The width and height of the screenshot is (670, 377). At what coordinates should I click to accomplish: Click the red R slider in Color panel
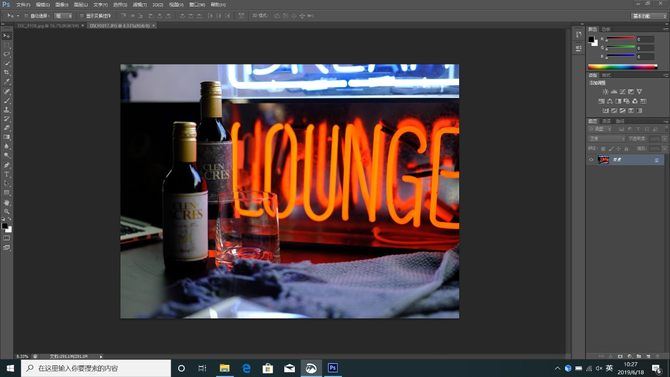pyautogui.click(x=620, y=39)
